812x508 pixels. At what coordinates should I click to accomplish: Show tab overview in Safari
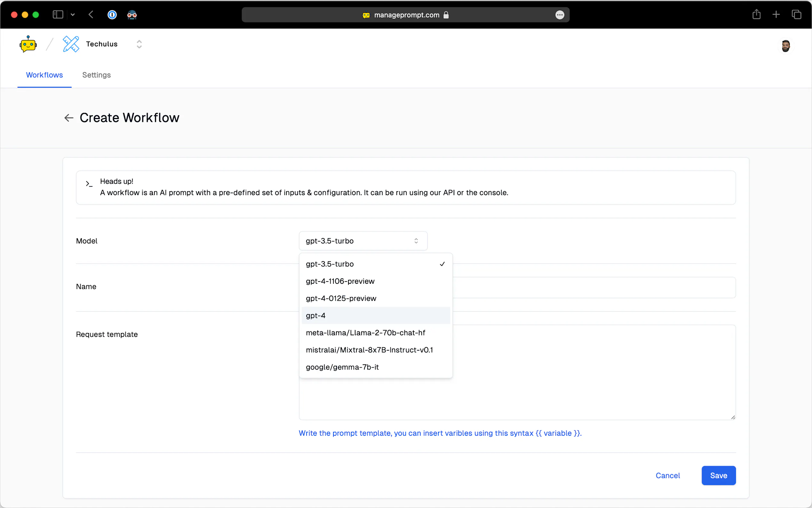click(x=796, y=14)
